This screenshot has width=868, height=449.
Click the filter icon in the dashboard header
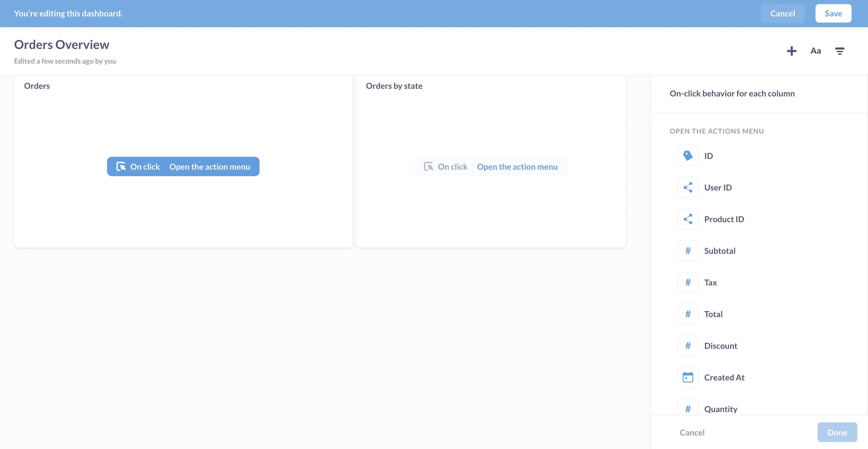[x=840, y=51]
